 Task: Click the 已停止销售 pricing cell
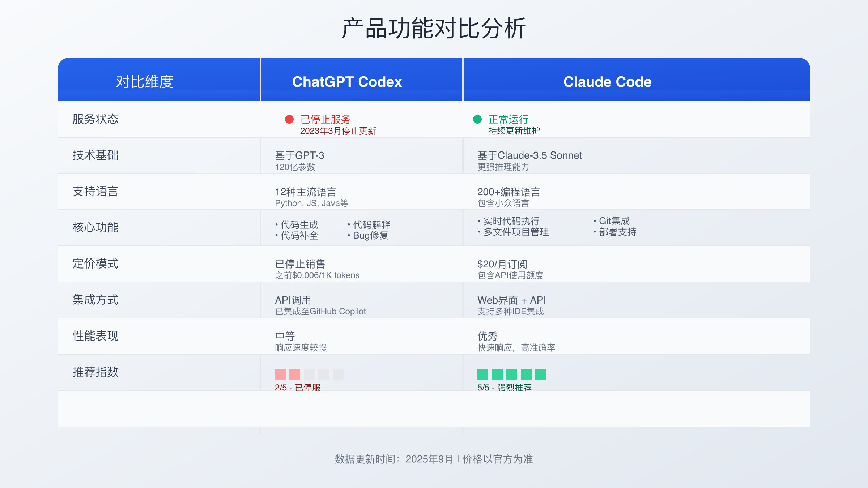coord(300,264)
